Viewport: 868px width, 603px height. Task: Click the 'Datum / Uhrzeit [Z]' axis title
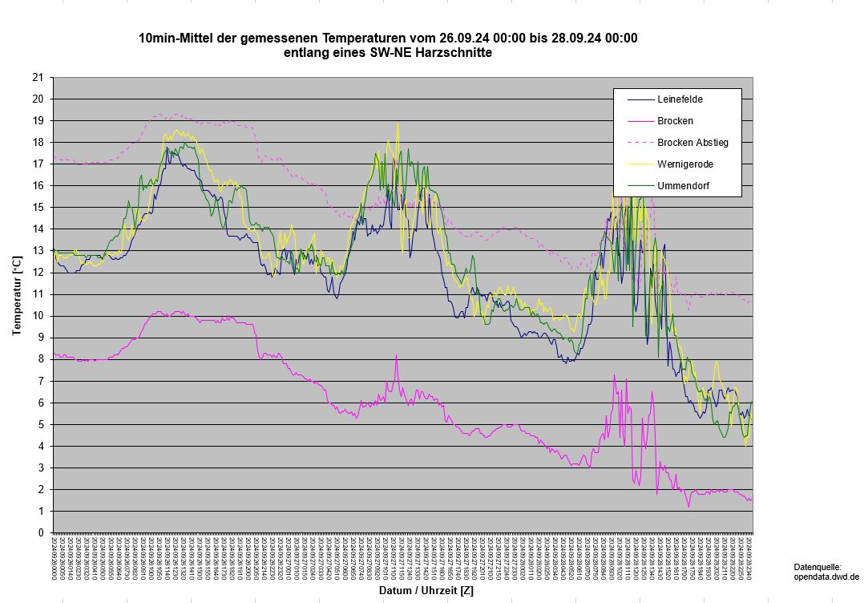(426, 591)
